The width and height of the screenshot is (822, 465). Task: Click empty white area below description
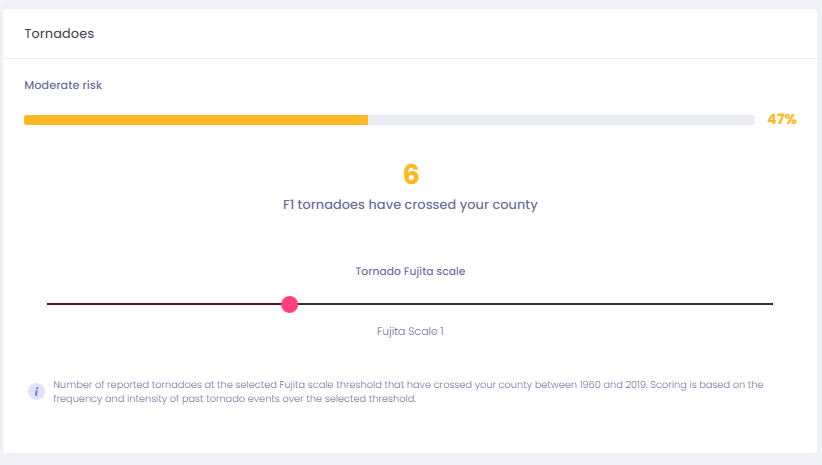[x=410, y=430]
